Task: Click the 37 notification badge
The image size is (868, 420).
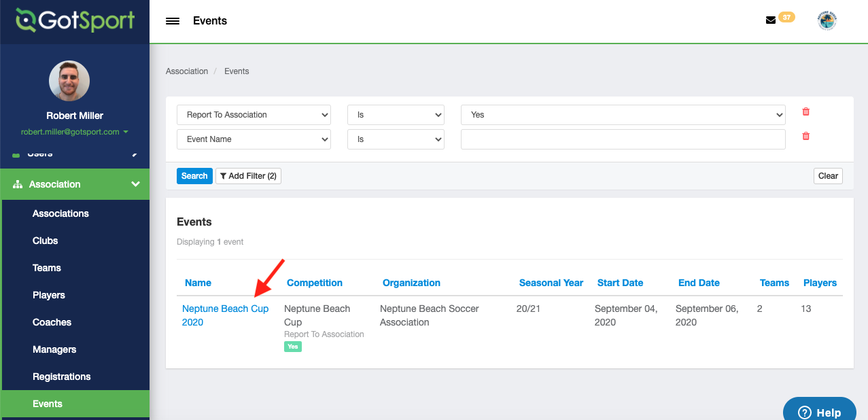Action: [786, 18]
